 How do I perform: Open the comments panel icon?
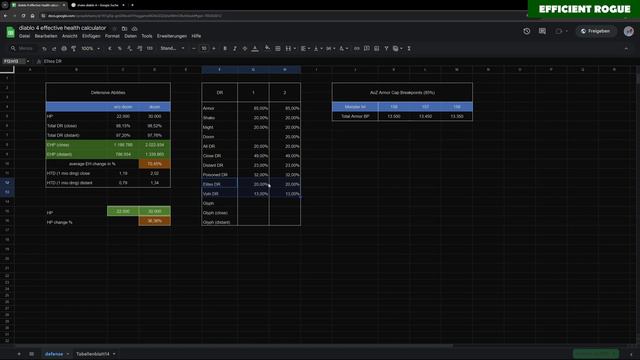[542, 31]
